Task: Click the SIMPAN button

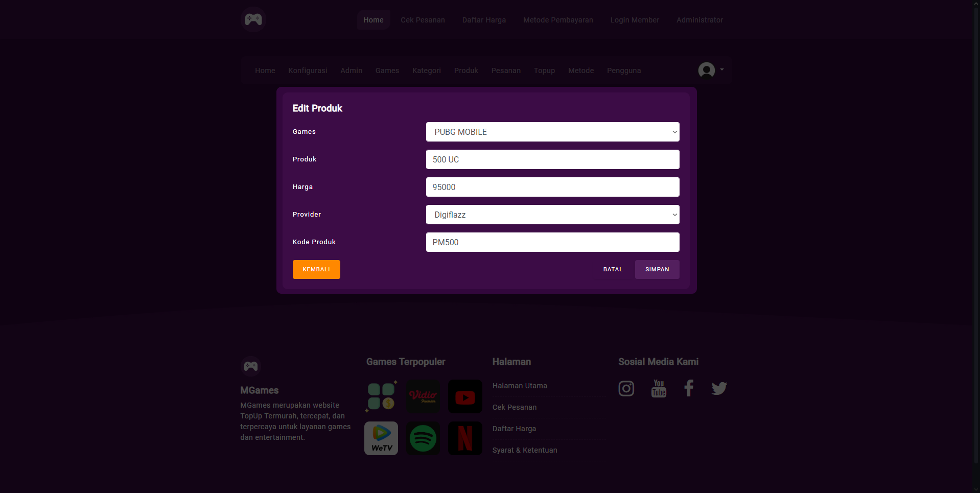Action: 657,269
